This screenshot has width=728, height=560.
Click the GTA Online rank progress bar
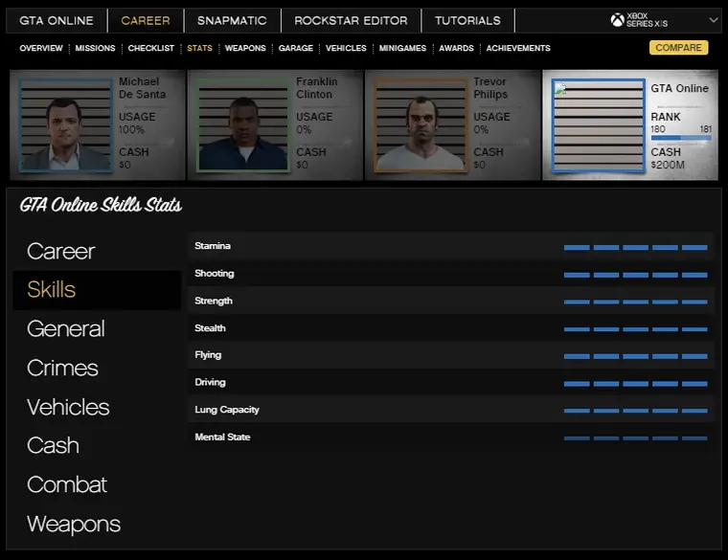coord(681,138)
